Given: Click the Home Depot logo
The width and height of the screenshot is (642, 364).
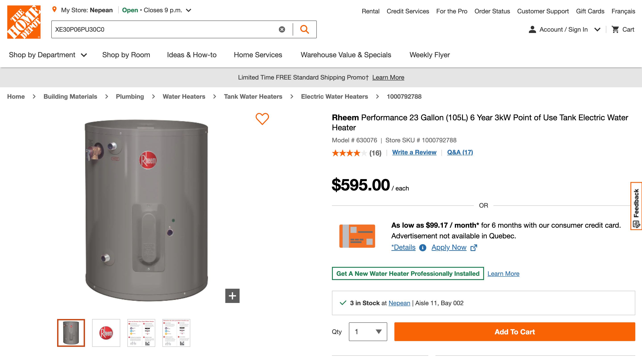Looking at the screenshot, I should (24, 22).
